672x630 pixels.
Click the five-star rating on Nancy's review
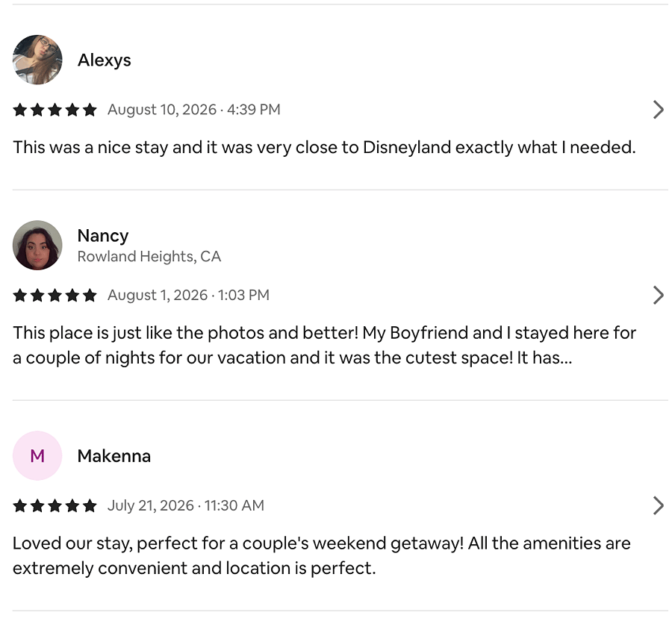coord(55,296)
